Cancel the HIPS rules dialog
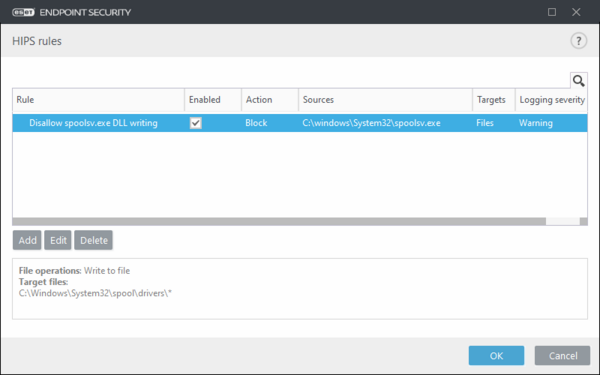 562,356
